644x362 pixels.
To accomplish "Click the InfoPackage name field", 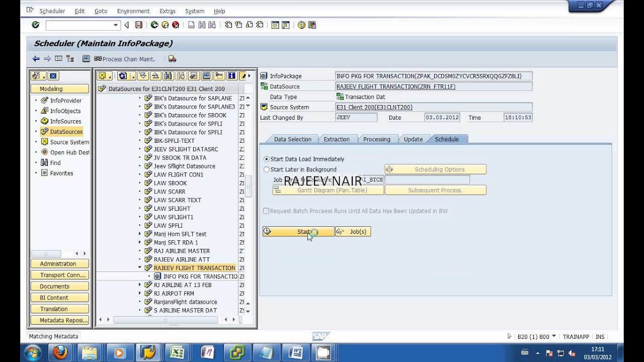I will (x=434, y=76).
